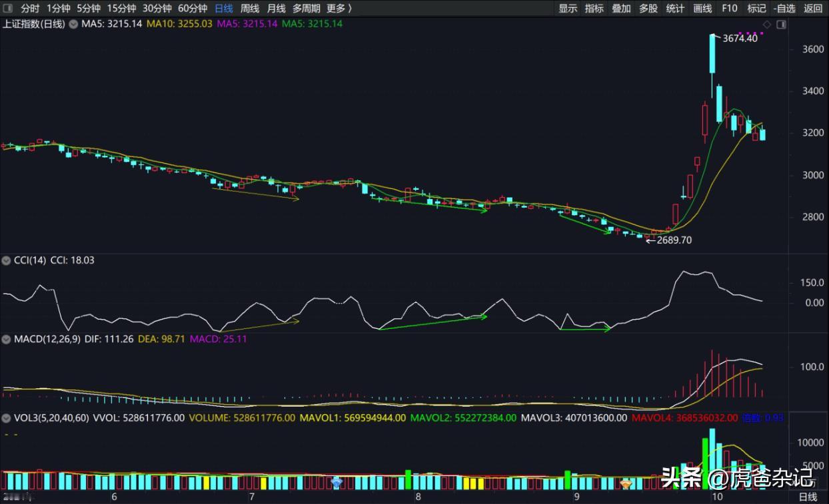Click the diamond marker icon above chart

point(767,25)
